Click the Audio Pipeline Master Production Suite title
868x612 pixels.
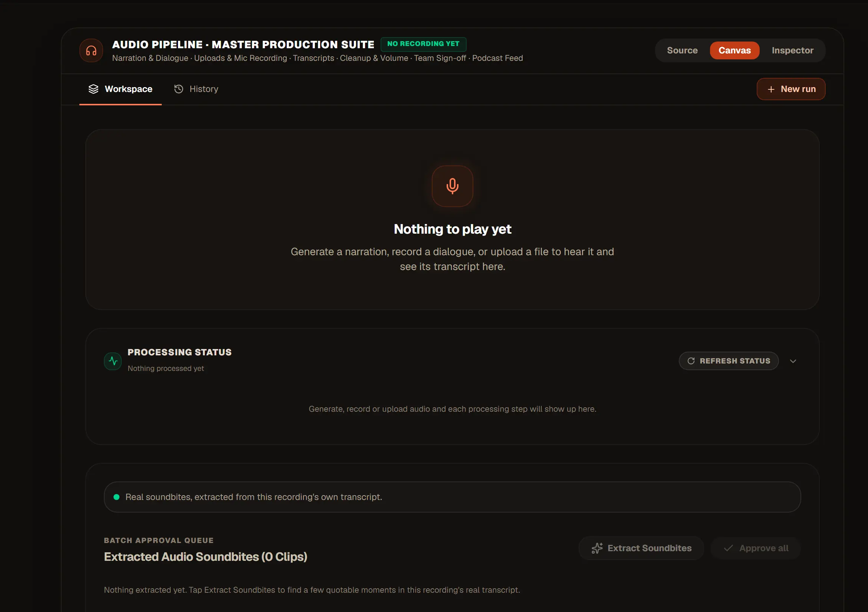point(243,45)
